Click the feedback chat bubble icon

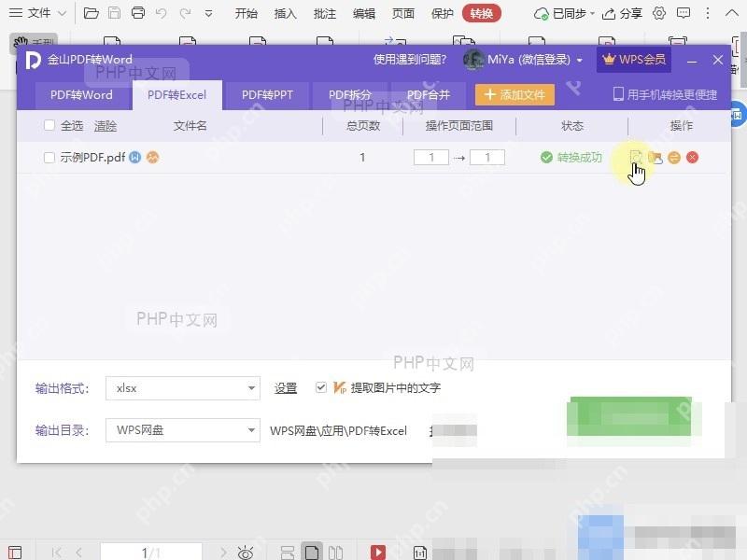tap(684, 13)
